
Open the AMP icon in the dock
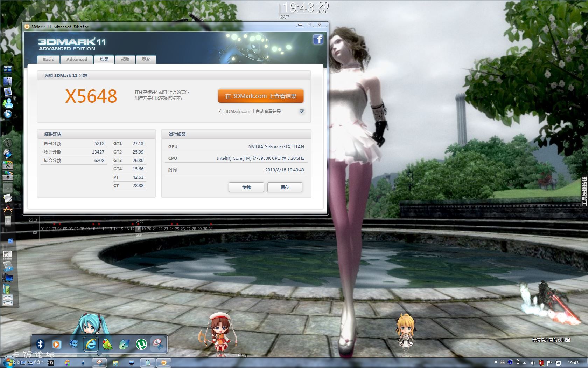[x=73, y=344]
